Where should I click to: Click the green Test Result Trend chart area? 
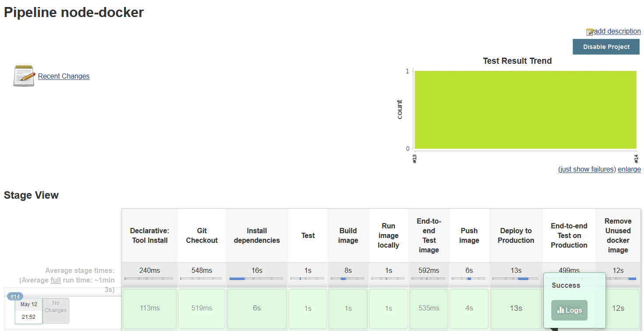click(x=525, y=109)
